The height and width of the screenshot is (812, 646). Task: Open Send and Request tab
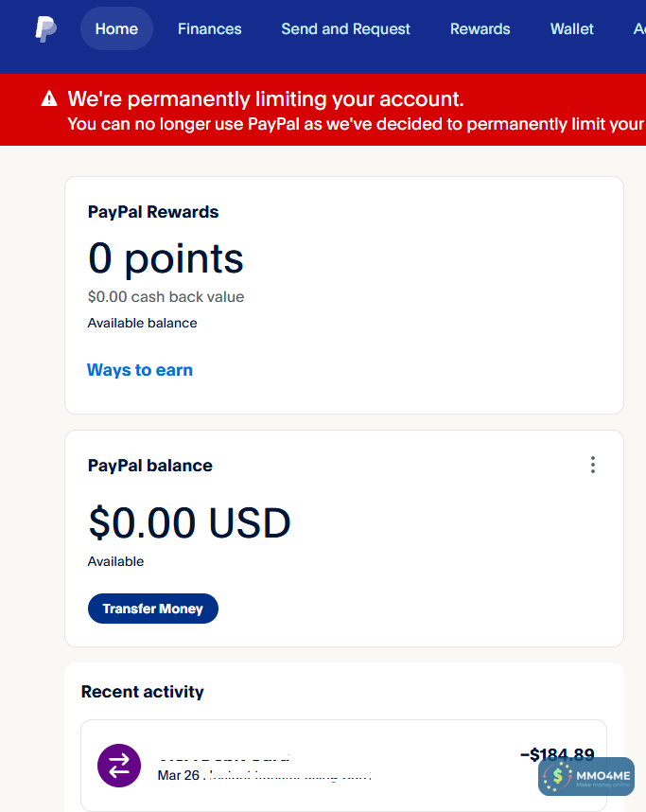[x=345, y=29]
